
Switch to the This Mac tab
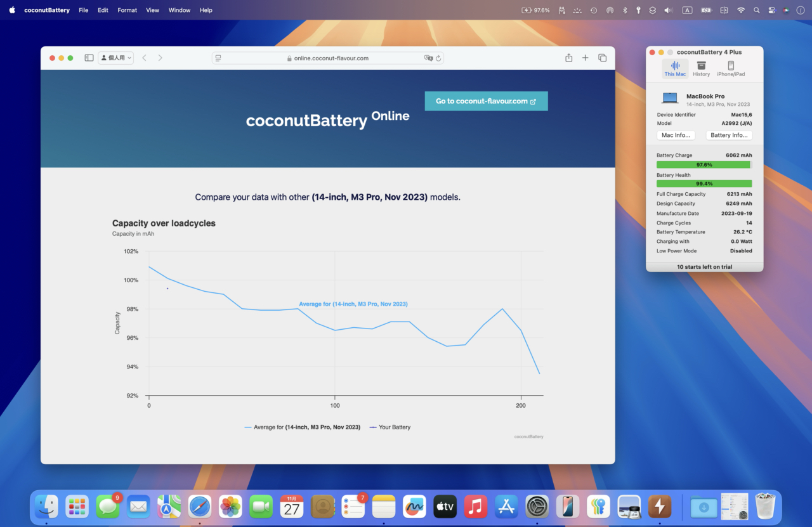click(675, 68)
